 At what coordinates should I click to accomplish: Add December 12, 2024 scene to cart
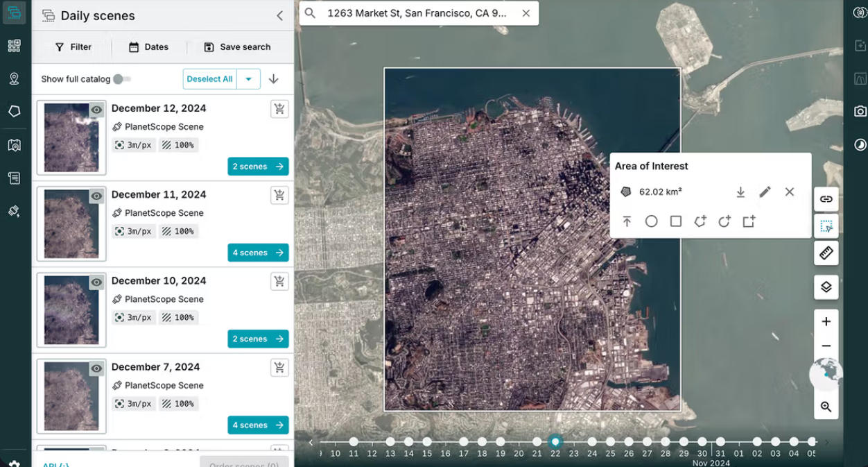coord(279,109)
